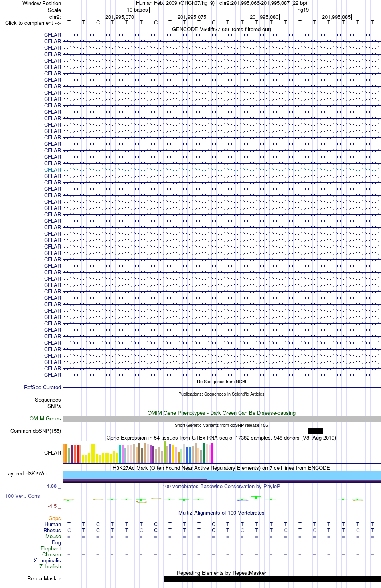Click the orange first bar of the GTEx chart
381x588 pixels.
[x=64, y=453]
